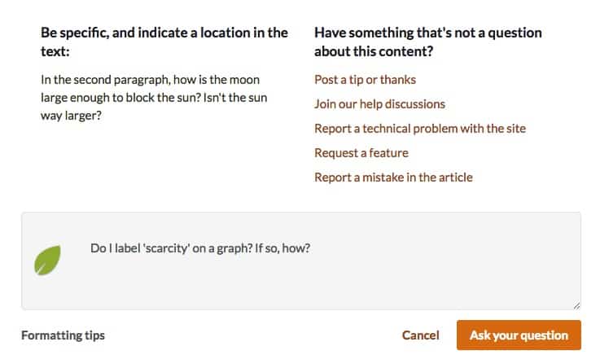Show the Formatting tips

pyautogui.click(x=63, y=335)
